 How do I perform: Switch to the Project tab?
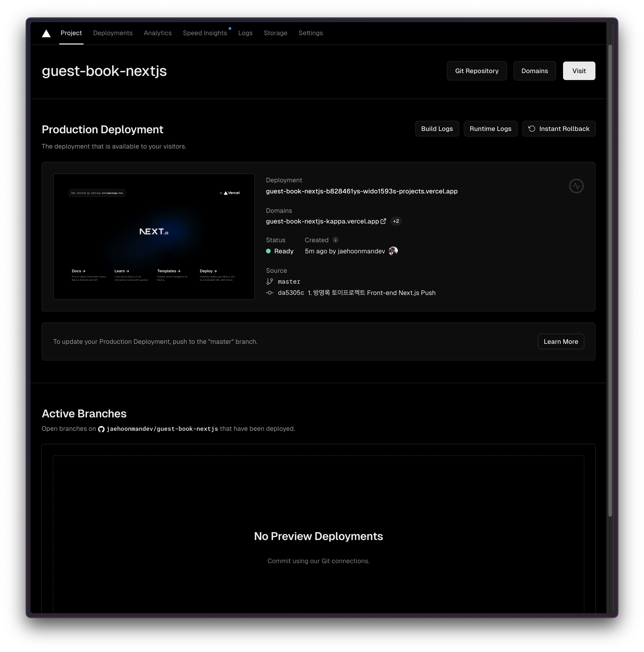point(71,33)
